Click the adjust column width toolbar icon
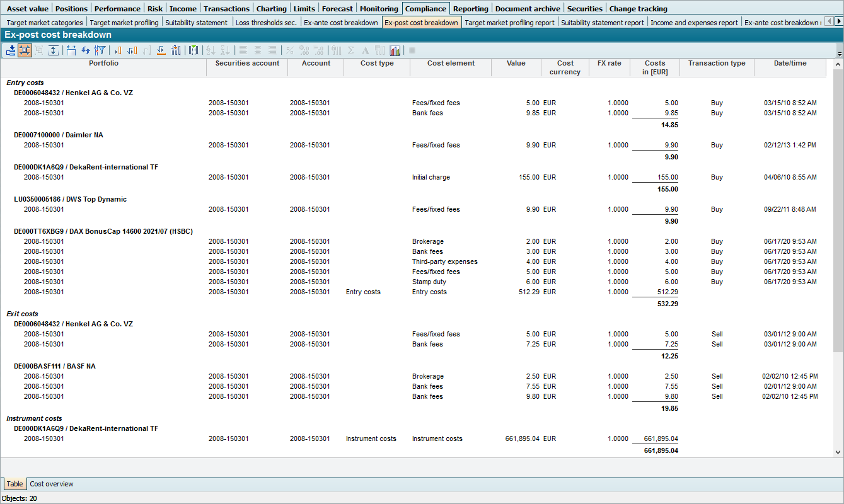This screenshot has width=844, height=504. [x=71, y=50]
